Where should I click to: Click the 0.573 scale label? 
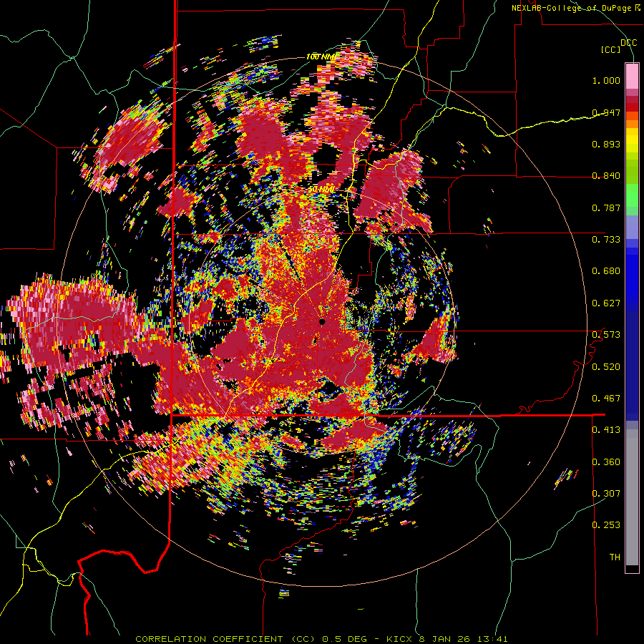point(606,334)
